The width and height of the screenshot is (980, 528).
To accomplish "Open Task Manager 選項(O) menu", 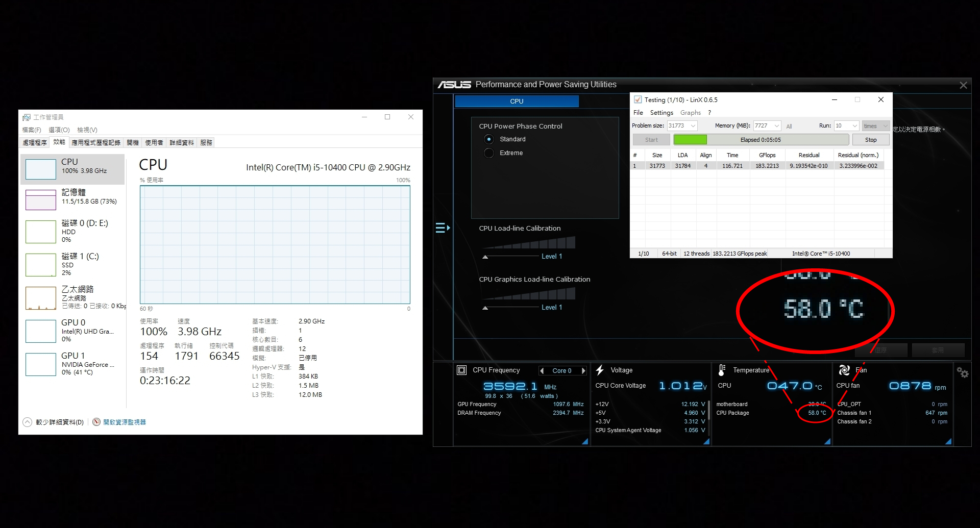I will pyautogui.click(x=59, y=130).
